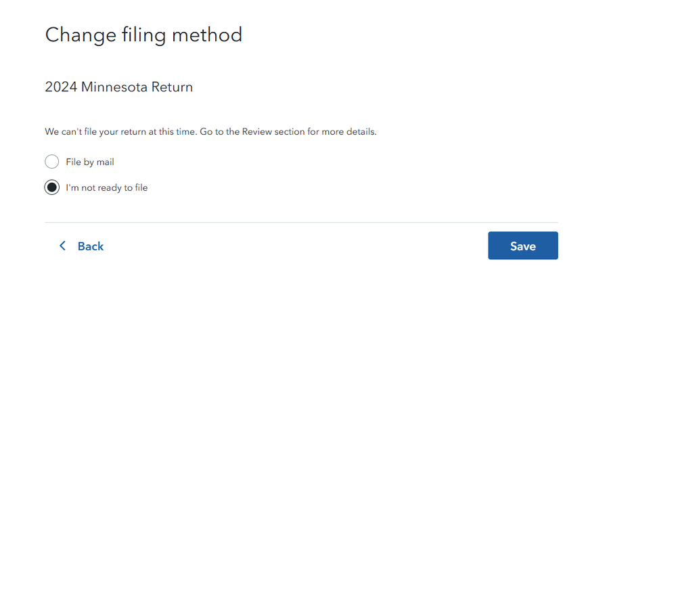
Task: Click the I'm not ready to file label
Action: coord(106,188)
